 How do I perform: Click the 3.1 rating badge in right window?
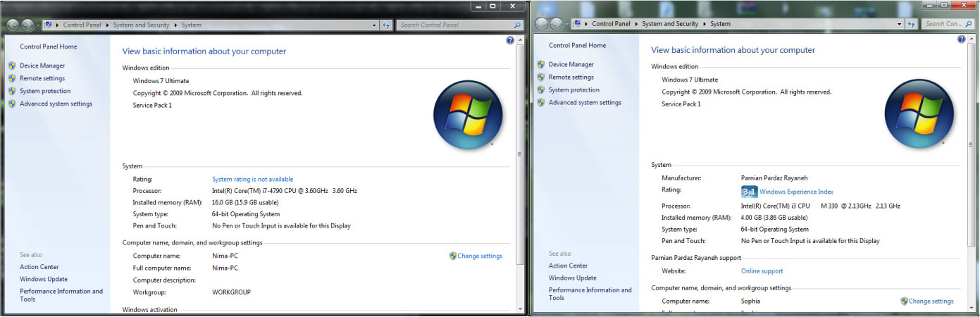749,192
